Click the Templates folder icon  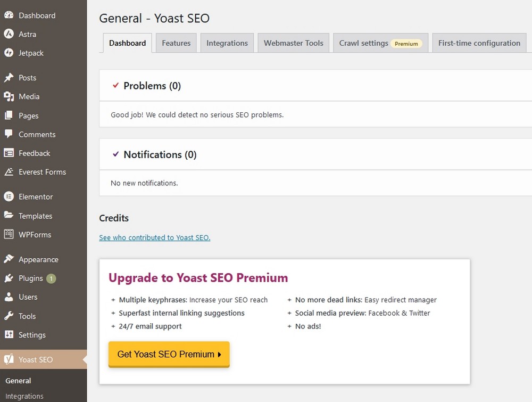[9, 215]
